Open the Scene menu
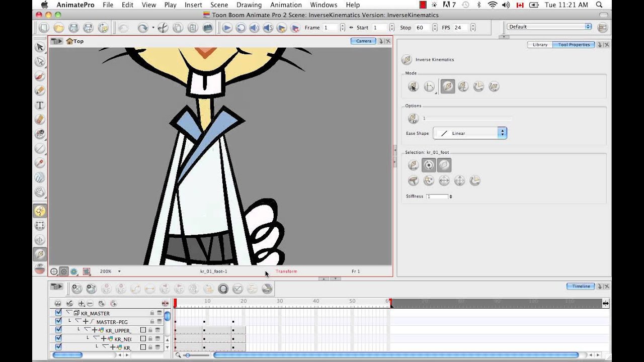Viewport: 644px width, 362px height. point(219,5)
